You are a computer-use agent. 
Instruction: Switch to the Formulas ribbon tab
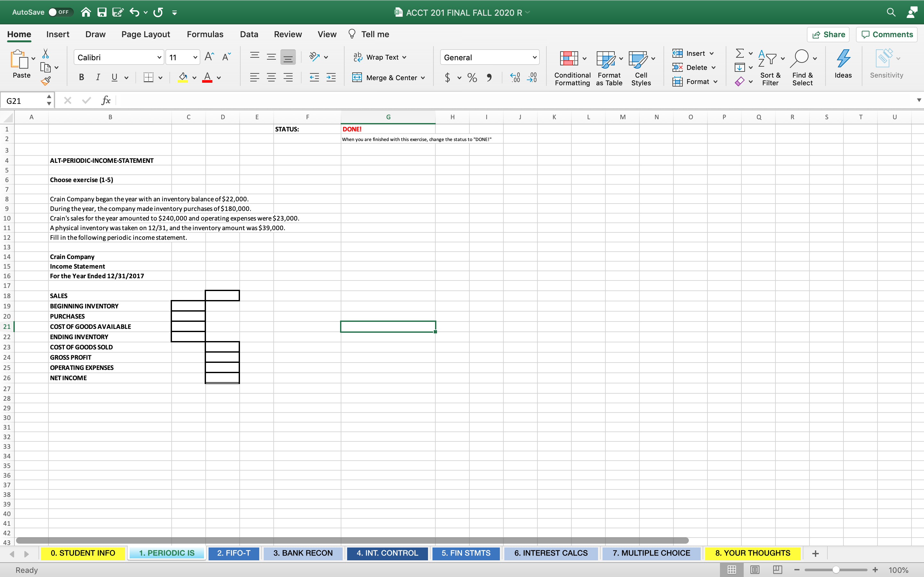(205, 34)
